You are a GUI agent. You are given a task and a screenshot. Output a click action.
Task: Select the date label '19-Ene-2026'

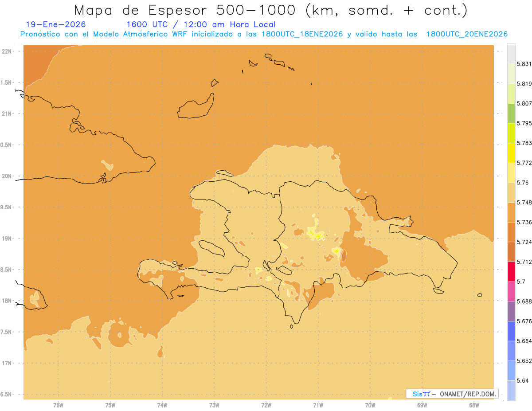56,24
